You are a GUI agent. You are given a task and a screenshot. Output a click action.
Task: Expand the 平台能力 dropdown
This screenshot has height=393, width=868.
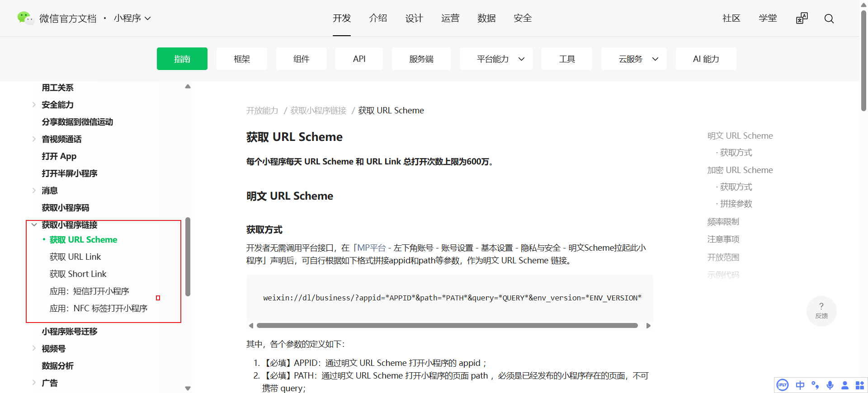coord(496,59)
